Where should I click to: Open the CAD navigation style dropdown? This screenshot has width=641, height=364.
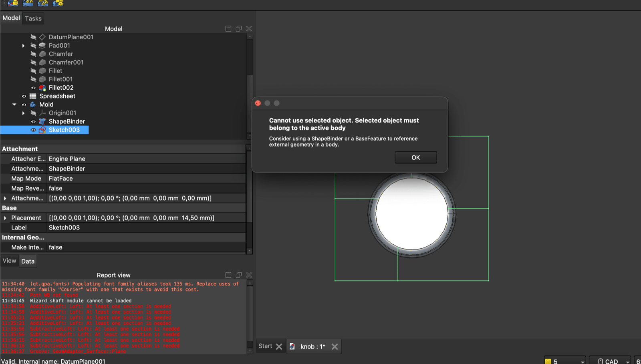pos(610,361)
